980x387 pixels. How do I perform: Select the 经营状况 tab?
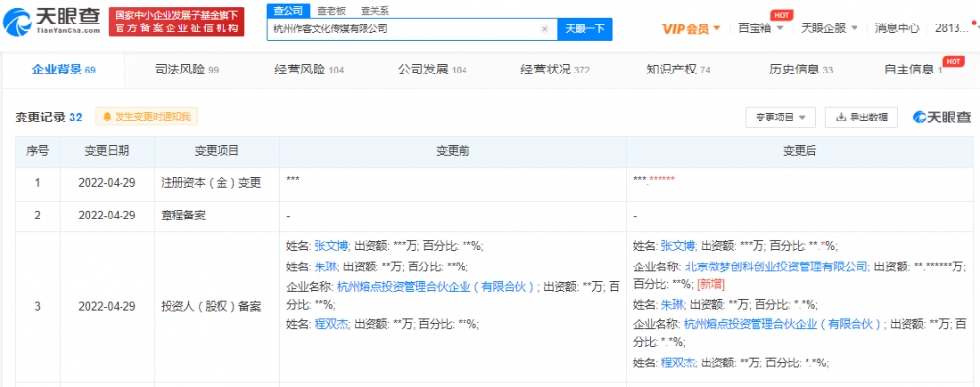click(x=555, y=70)
